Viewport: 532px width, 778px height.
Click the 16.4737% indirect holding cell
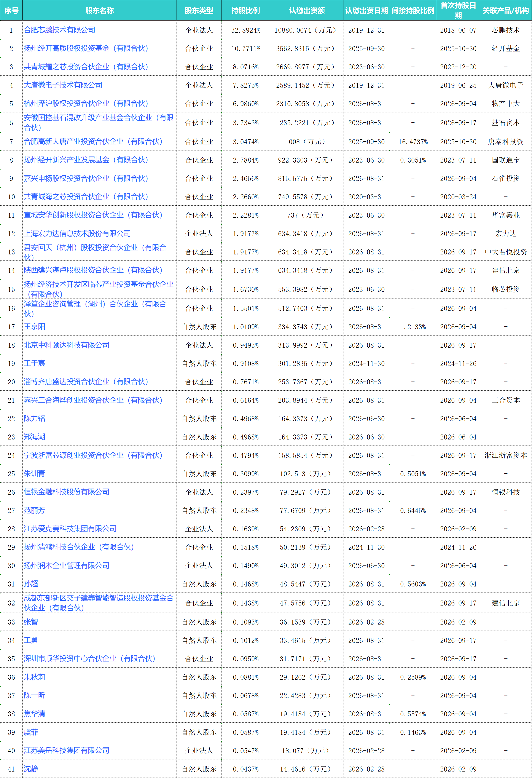tap(413, 142)
